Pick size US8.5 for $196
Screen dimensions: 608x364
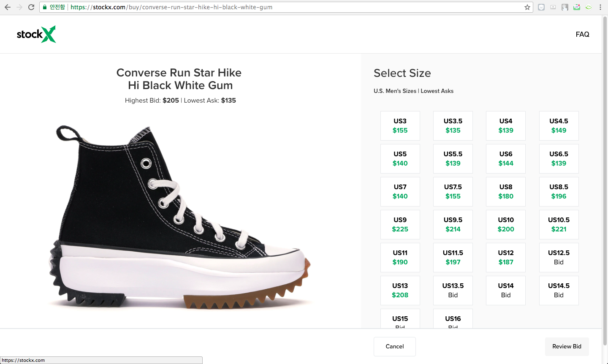pos(559,192)
